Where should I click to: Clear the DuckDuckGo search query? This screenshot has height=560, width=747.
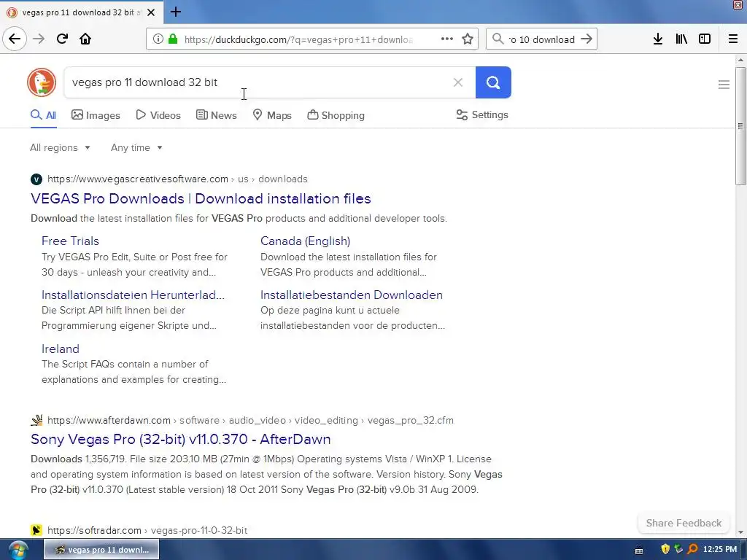(458, 82)
